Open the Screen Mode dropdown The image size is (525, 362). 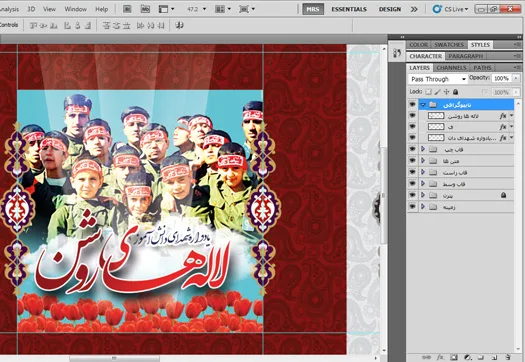click(x=247, y=9)
